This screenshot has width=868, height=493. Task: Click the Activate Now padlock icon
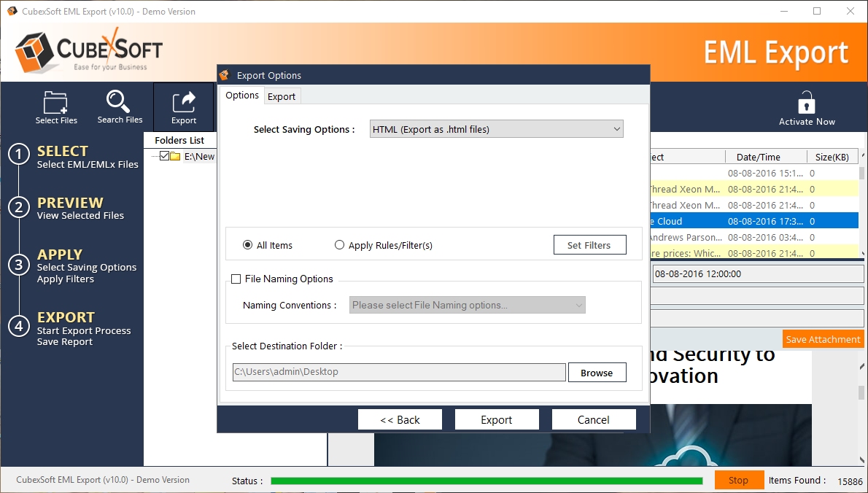[806, 102]
